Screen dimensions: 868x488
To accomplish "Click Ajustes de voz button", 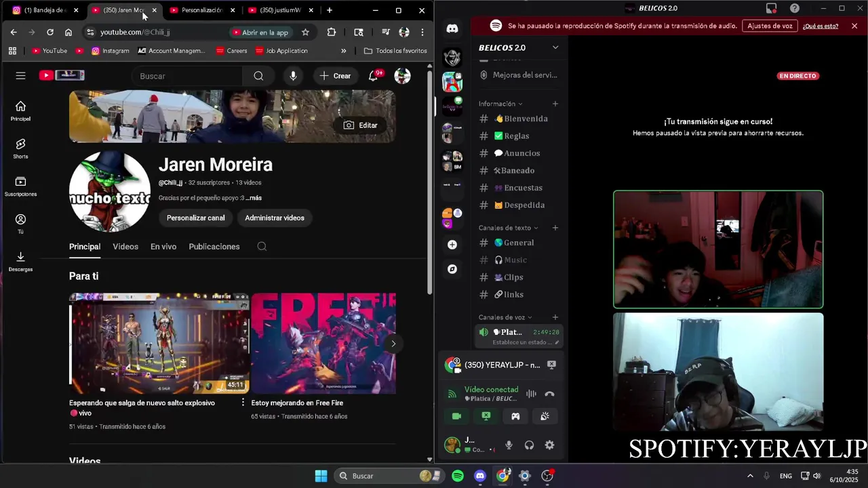I will (x=770, y=26).
